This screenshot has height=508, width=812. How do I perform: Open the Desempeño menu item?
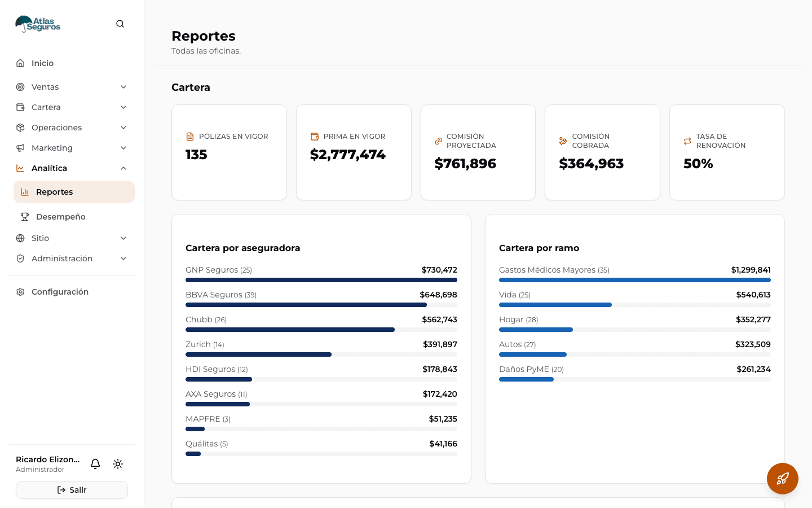coord(74,217)
